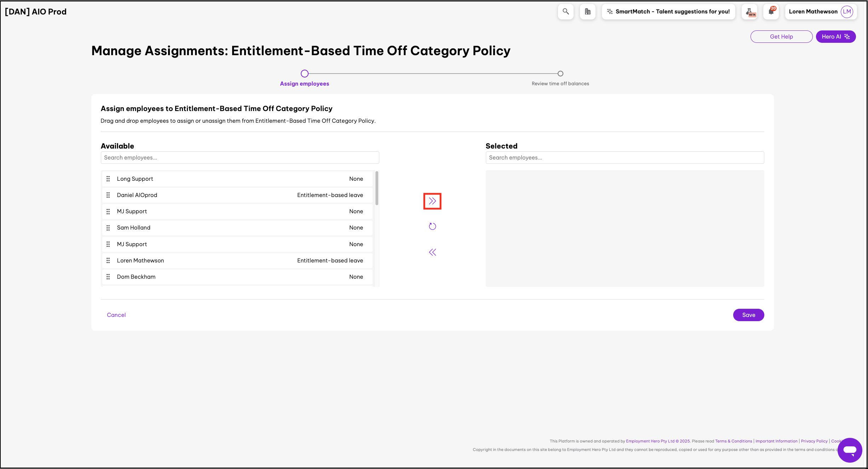The width and height of the screenshot is (868, 469).
Task: Click the Get Help button
Action: tap(781, 37)
